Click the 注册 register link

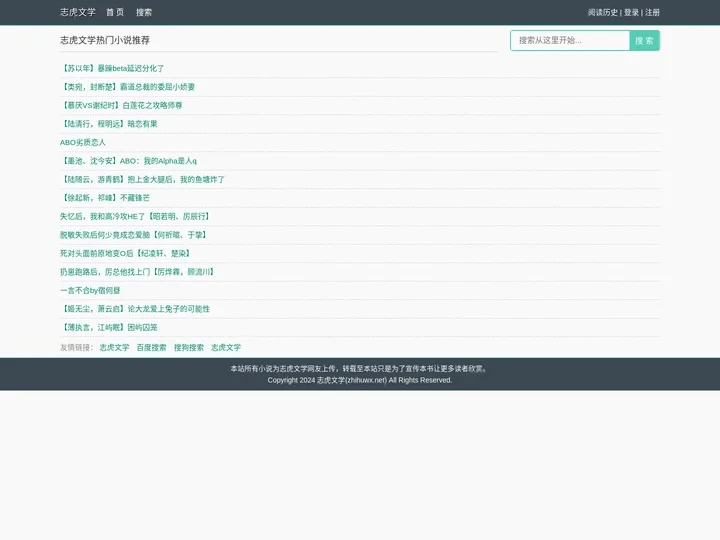[652, 12]
